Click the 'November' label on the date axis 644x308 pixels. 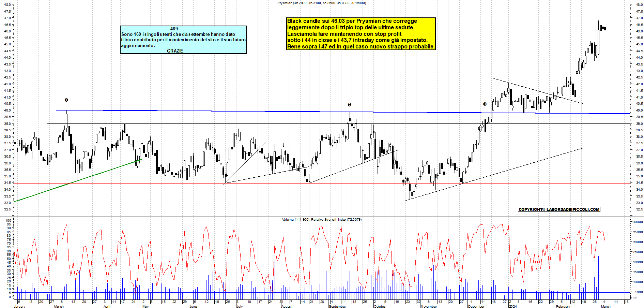pyautogui.click(x=429, y=306)
